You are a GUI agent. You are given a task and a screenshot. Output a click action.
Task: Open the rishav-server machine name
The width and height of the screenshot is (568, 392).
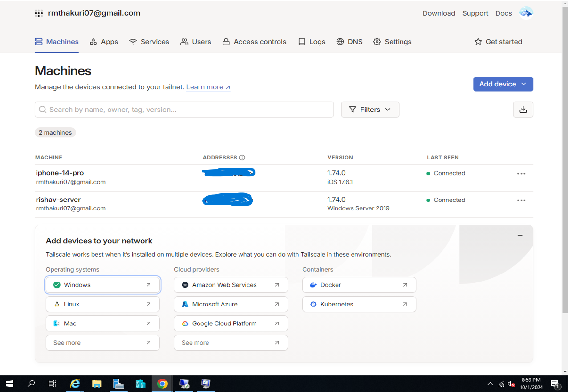point(58,200)
